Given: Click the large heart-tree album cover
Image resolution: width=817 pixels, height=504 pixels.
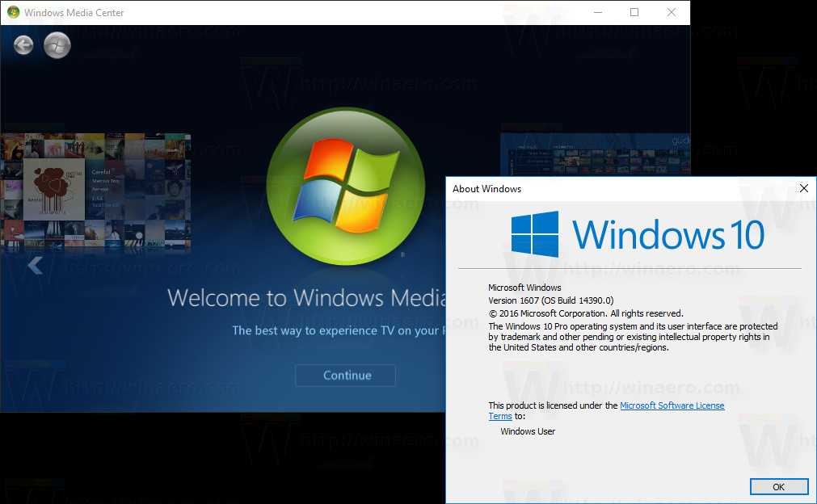Looking at the screenshot, I should pos(53,188).
